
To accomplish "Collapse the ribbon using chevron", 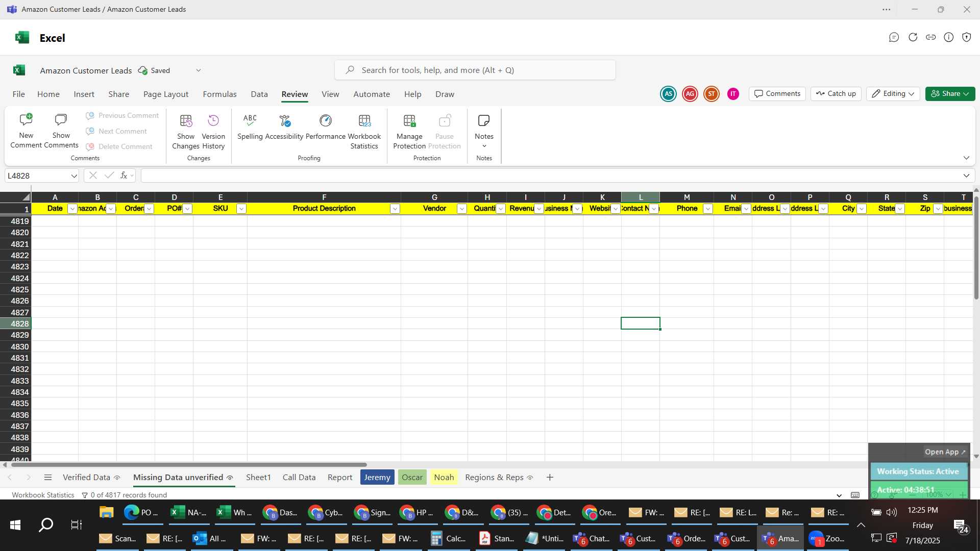I will pyautogui.click(x=966, y=158).
